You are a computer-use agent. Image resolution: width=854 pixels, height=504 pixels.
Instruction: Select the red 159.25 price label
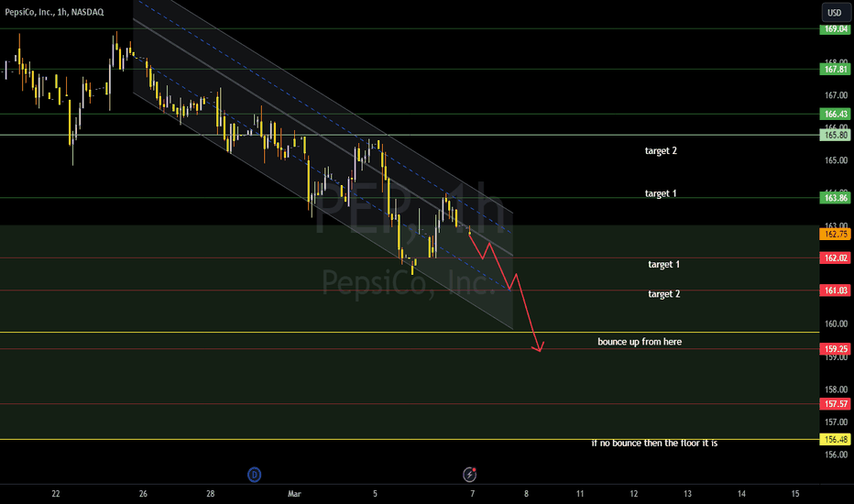[835, 349]
